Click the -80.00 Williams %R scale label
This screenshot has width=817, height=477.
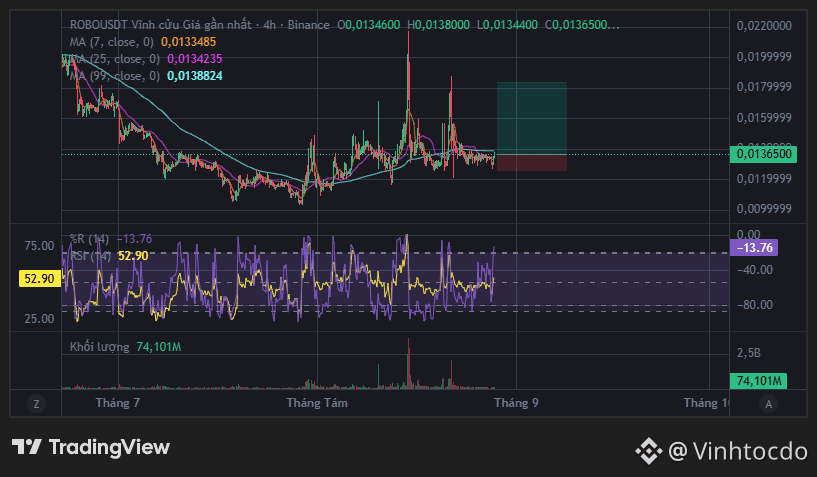[x=754, y=304]
